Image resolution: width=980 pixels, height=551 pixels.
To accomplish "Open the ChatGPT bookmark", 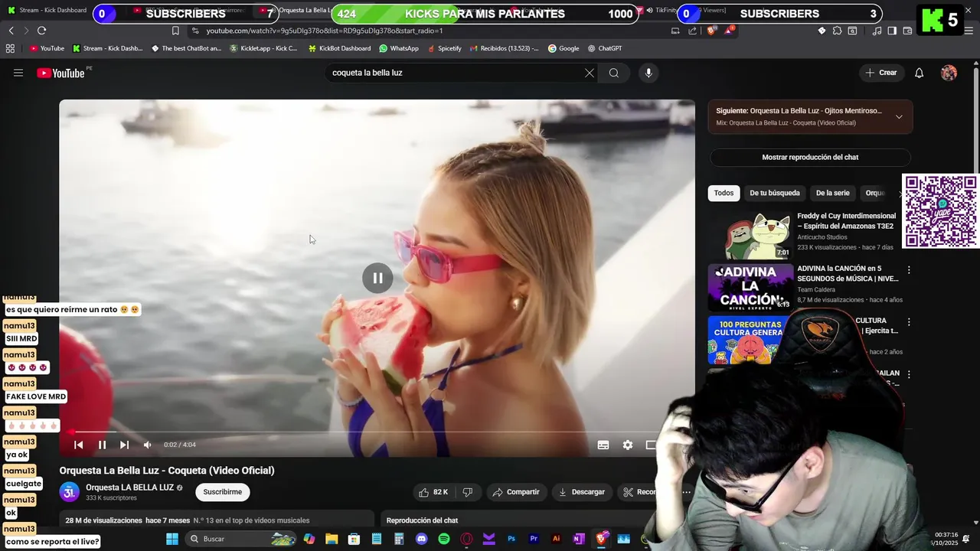I will [605, 48].
